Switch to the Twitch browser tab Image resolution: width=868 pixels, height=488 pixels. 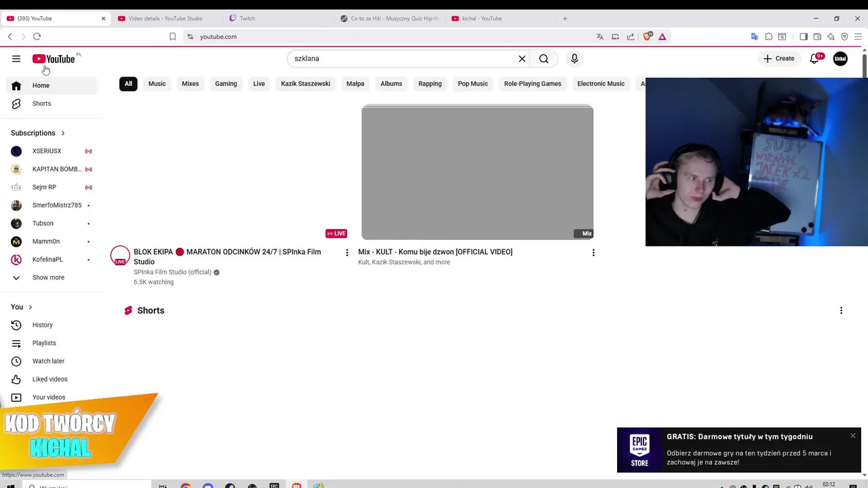279,18
